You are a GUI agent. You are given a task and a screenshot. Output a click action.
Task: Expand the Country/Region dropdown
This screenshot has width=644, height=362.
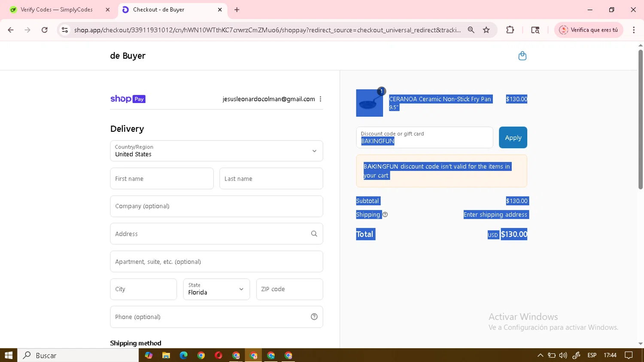(216, 151)
